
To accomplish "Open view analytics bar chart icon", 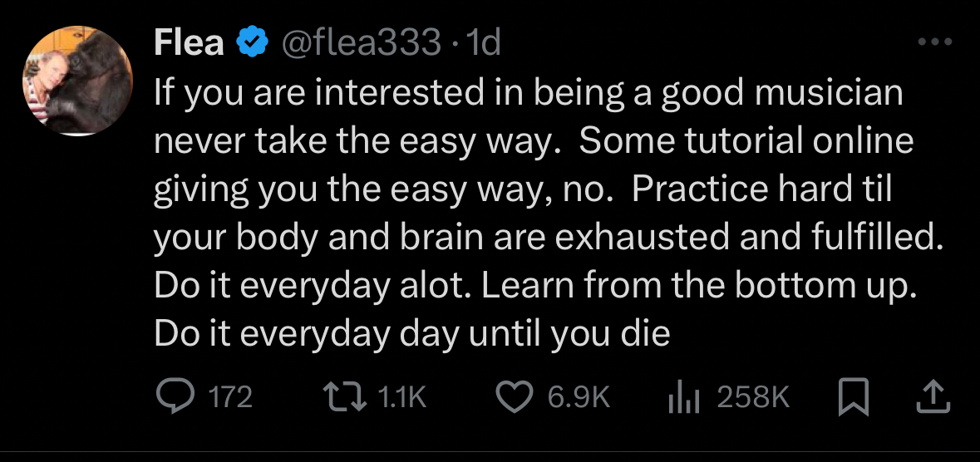I will [682, 397].
